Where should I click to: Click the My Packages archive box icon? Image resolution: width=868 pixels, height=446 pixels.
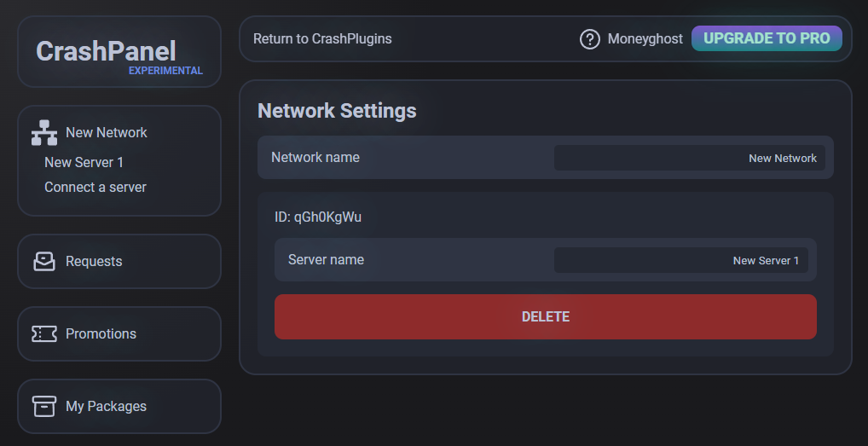[44, 407]
